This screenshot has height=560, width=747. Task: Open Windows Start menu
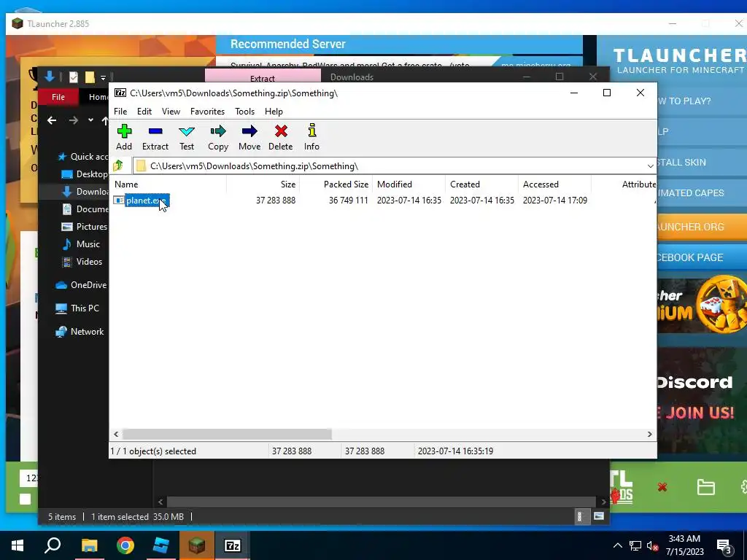point(18,545)
